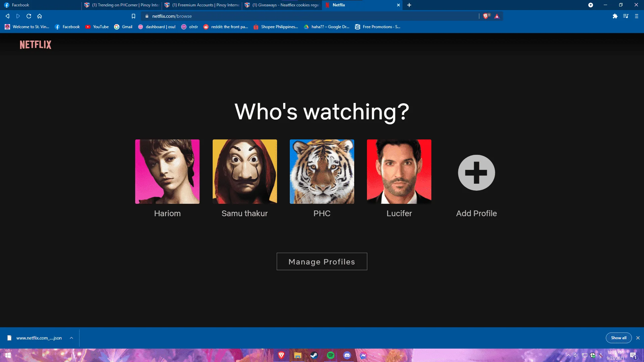The height and width of the screenshot is (362, 644).
Task: Open the dashboard | osu! bookmark
Action: coord(157,27)
